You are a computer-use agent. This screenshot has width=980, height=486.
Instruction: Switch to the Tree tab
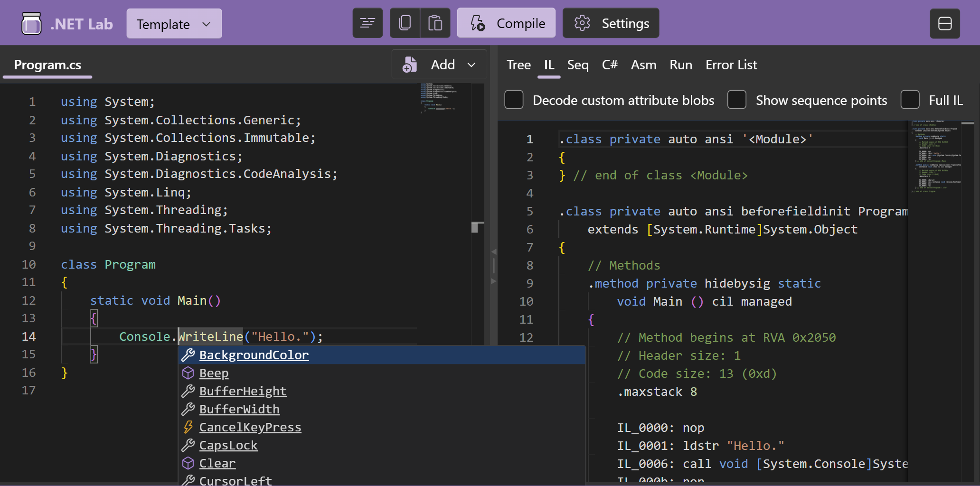tap(518, 65)
